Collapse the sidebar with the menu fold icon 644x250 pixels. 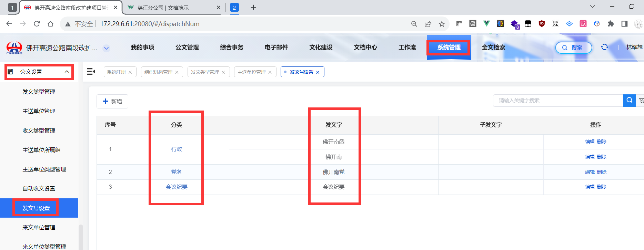coord(91,72)
